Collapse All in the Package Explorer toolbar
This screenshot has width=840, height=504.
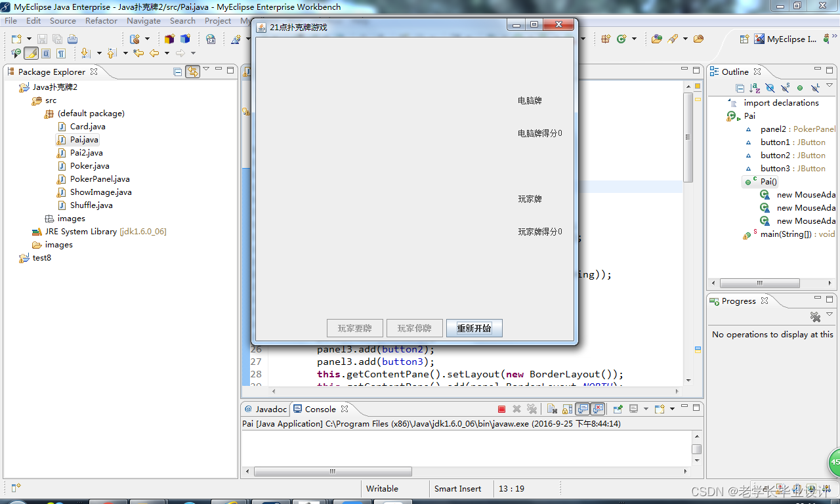pos(178,72)
